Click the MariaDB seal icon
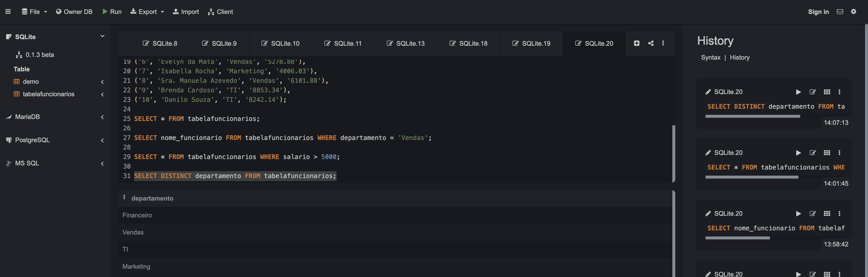 click(9, 117)
